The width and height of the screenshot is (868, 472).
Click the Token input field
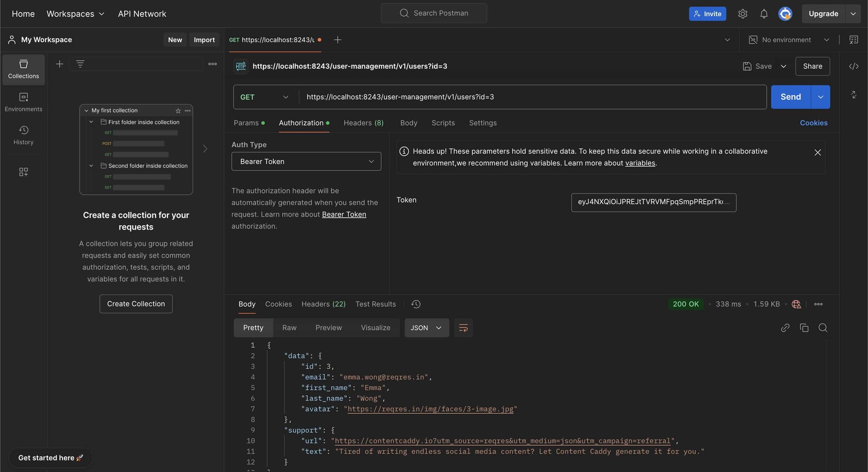[654, 203]
